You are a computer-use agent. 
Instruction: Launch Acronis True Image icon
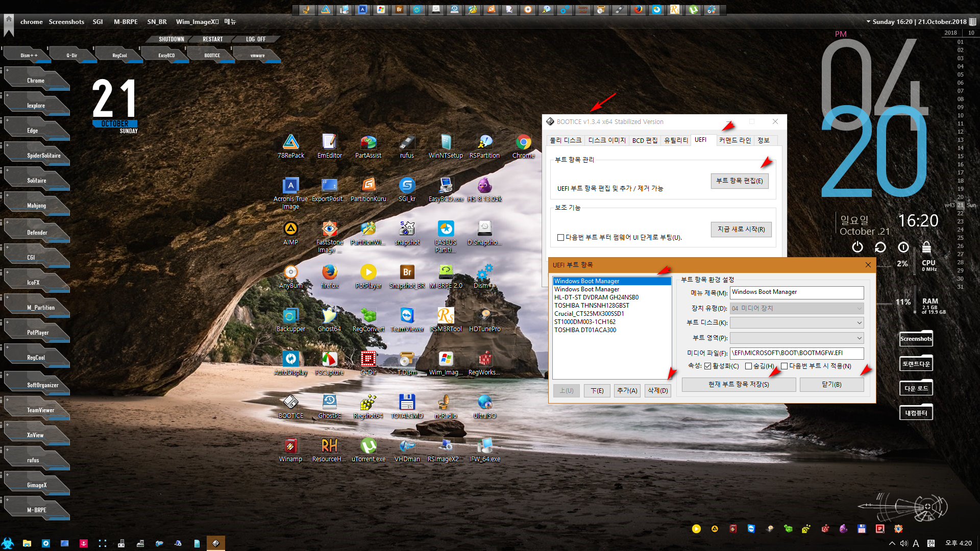coord(290,193)
